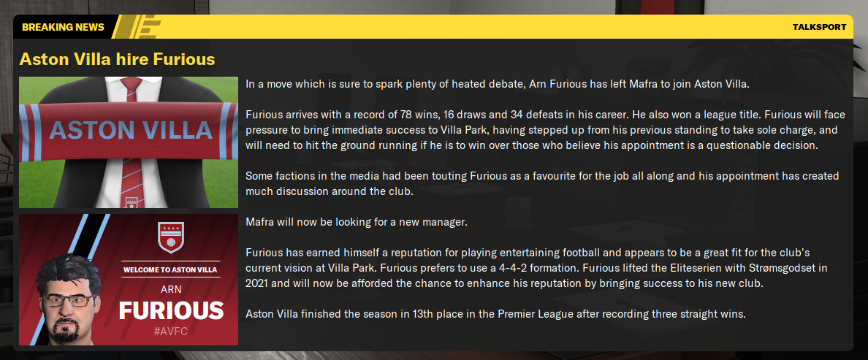Click the BREAKING NEWS header label

click(x=63, y=27)
